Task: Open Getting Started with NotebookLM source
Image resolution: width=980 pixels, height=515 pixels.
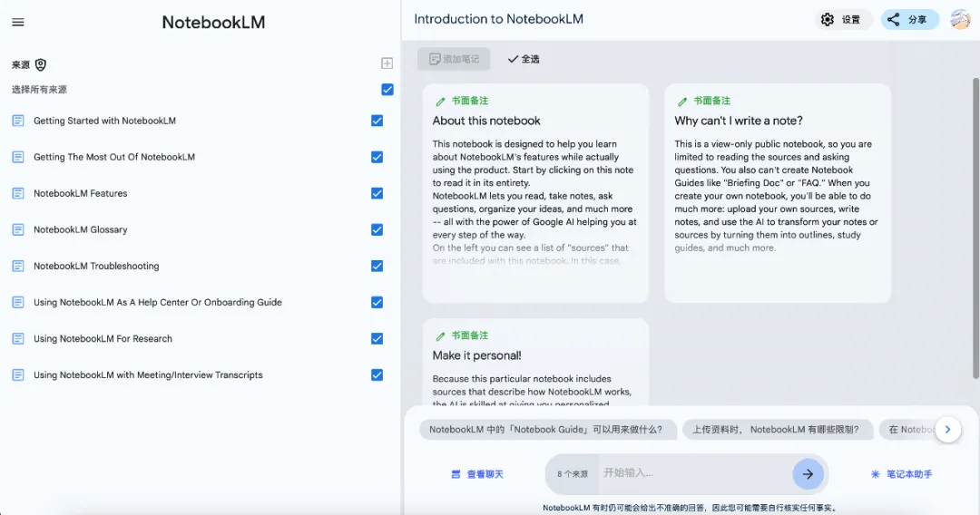Action: (x=104, y=121)
